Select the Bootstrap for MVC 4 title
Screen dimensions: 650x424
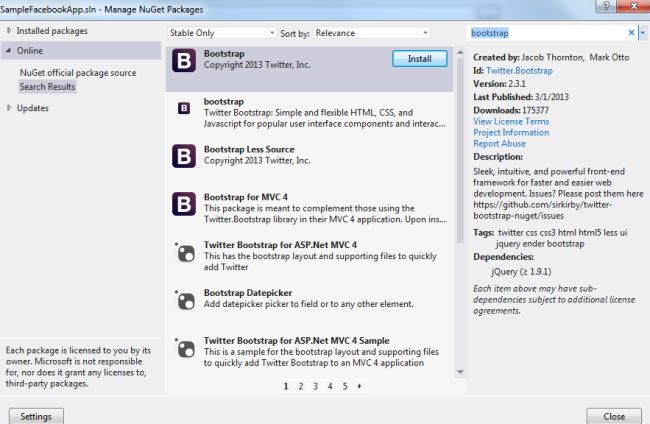[x=246, y=197]
